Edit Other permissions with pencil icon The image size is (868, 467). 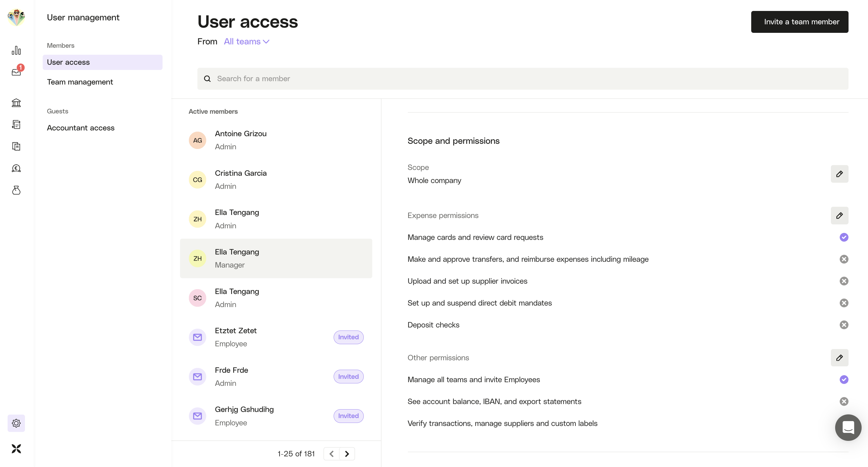tap(839, 358)
